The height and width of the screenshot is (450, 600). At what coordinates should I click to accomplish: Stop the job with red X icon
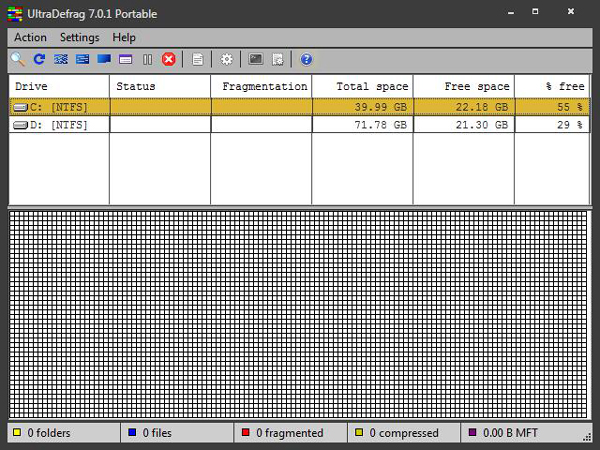tap(169, 59)
